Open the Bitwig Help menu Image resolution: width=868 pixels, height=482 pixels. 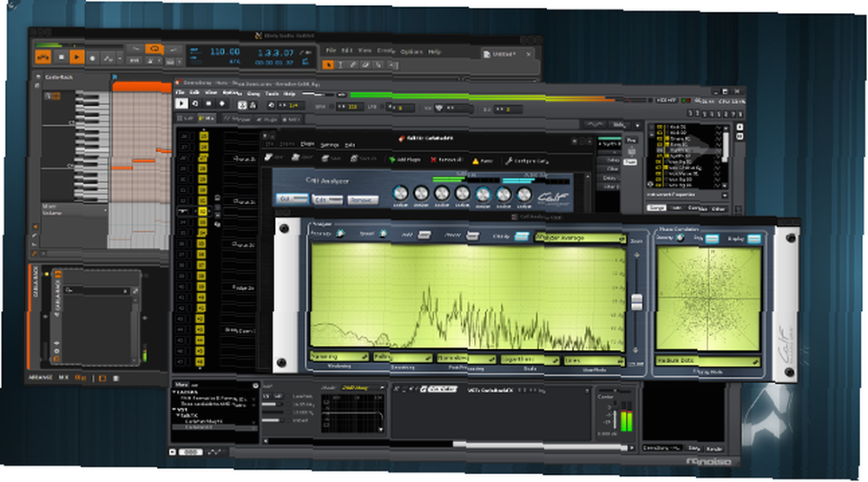click(435, 51)
